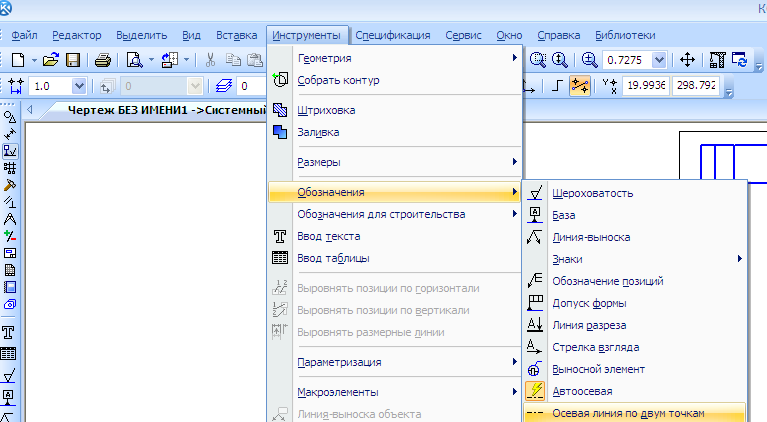Select Стрелка взгляда submenu item
Image resolution: width=767 pixels, height=422 pixels.
(x=635, y=347)
